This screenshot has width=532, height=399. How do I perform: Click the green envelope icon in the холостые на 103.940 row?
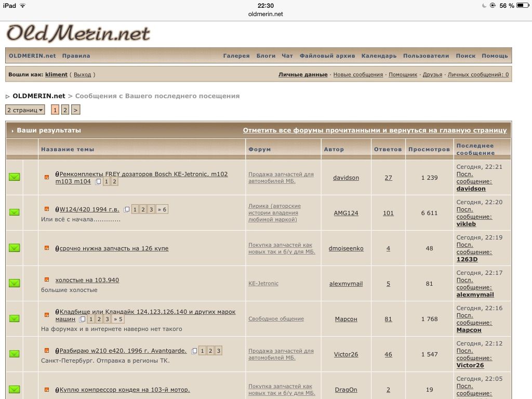point(14,283)
